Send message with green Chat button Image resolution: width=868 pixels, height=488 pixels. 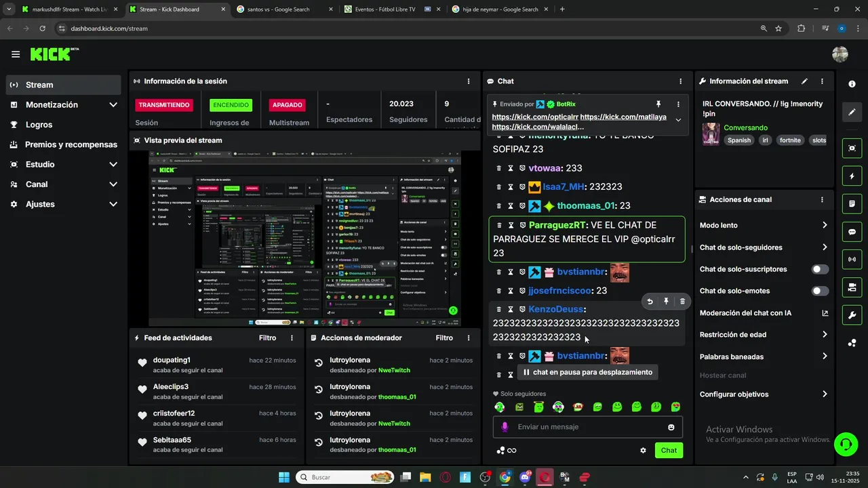tap(669, 450)
